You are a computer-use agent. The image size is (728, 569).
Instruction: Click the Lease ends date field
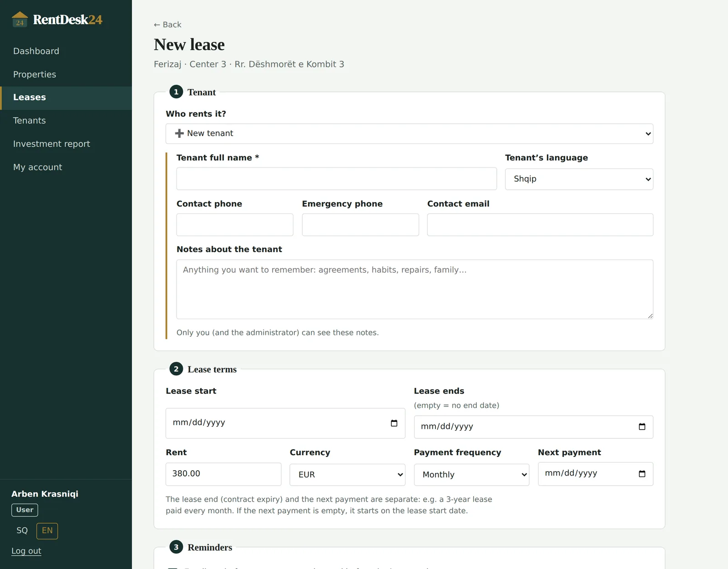(534, 427)
